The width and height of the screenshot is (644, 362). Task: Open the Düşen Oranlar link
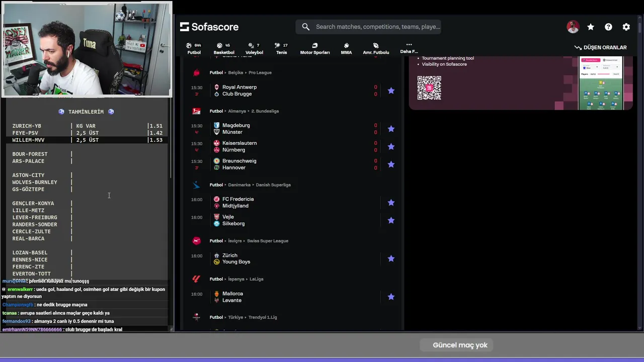point(601,47)
